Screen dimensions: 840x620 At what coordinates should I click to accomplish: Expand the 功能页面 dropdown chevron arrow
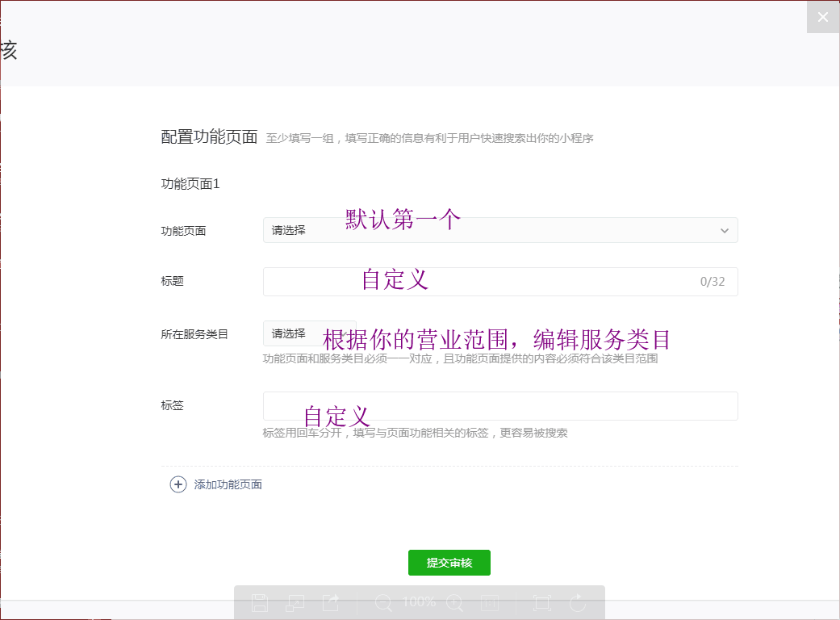724,231
